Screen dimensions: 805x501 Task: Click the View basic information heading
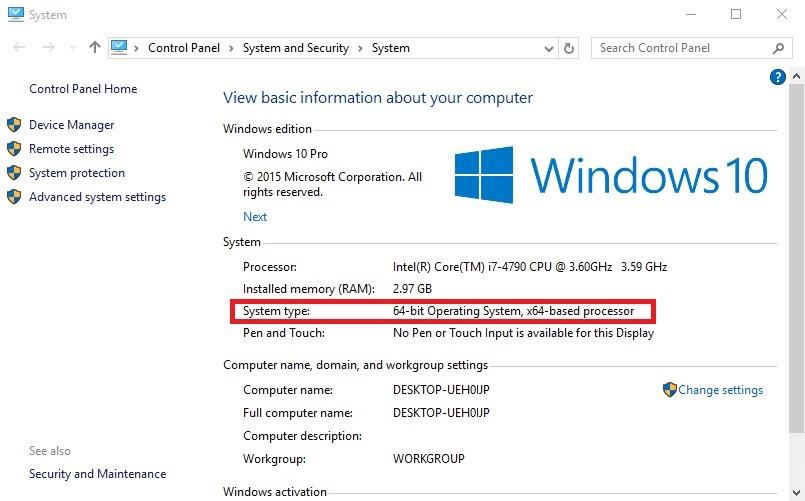click(x=378, y=98)
